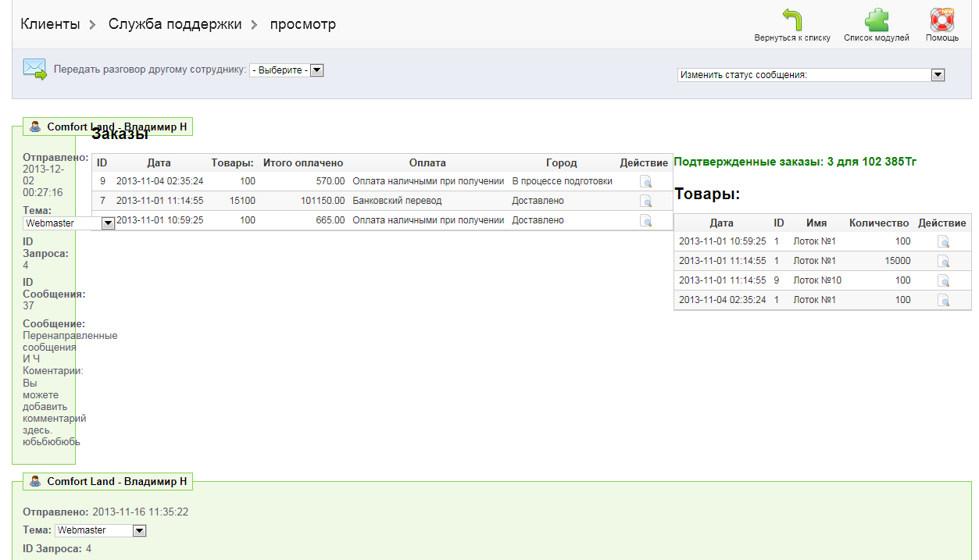Click the Количество column header in products
The image size is (979, 560).
coord(879,223)
